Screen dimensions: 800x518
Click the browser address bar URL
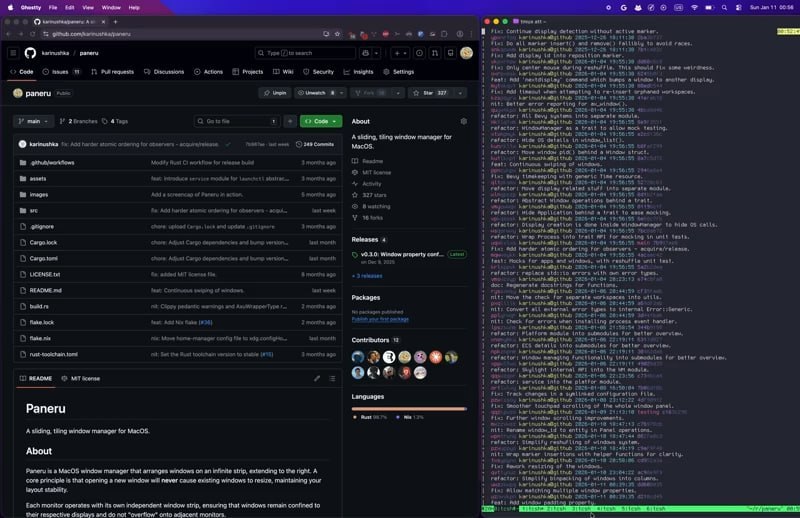[91, 34]
